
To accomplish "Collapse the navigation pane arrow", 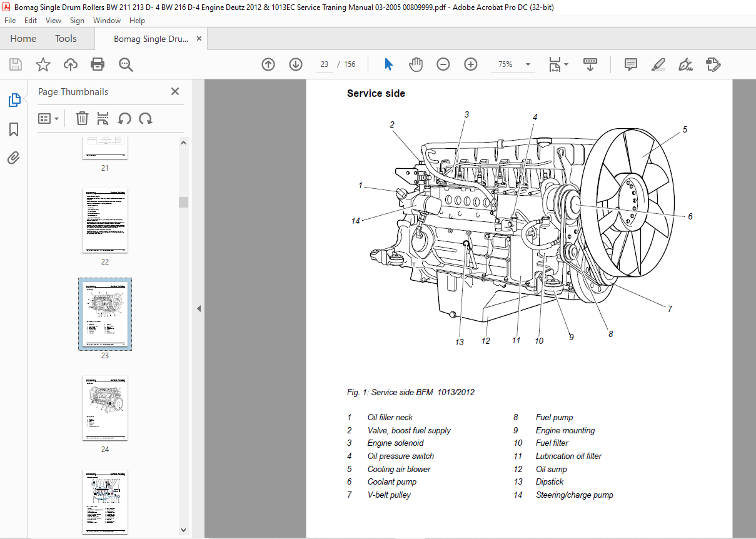I will [199, 308].
